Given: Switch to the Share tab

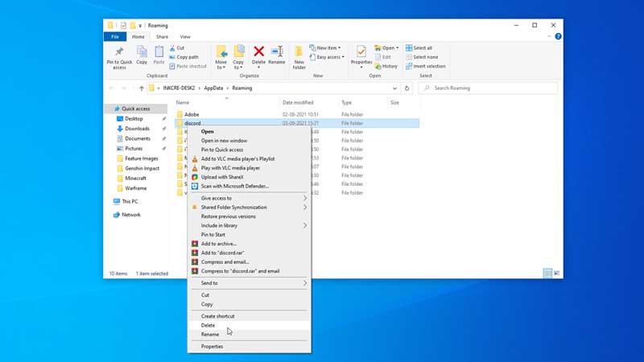Looking at the screenshot, I should click(163, 36).
